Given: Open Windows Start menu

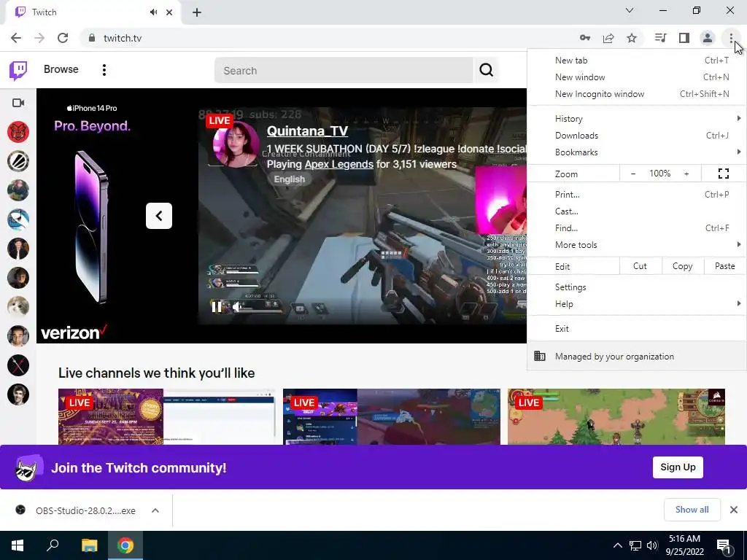Looking at the screenshot, I should click(18, 545).
